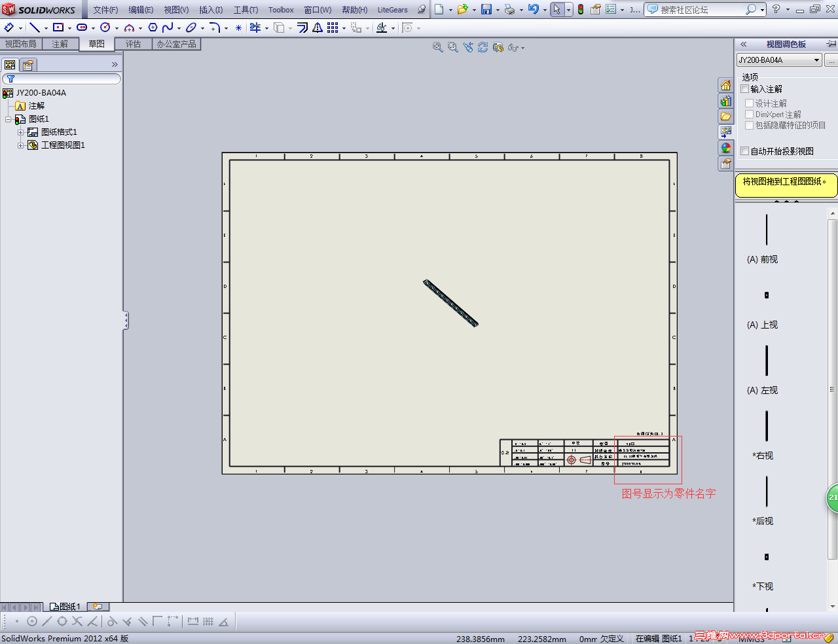Collapse the 图纸1 tree node

[x=8, y=119]
